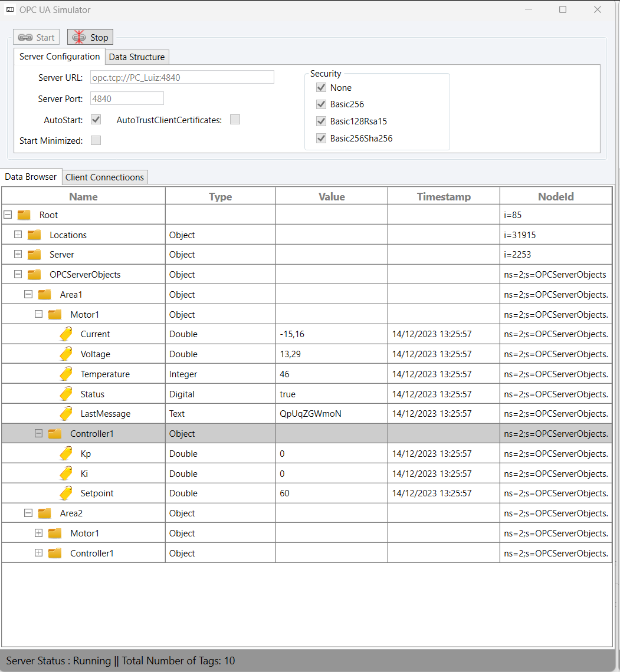This screenshot has width=620, height=672.
Task: Click the Root folder icon
Action: click(24, 215)
